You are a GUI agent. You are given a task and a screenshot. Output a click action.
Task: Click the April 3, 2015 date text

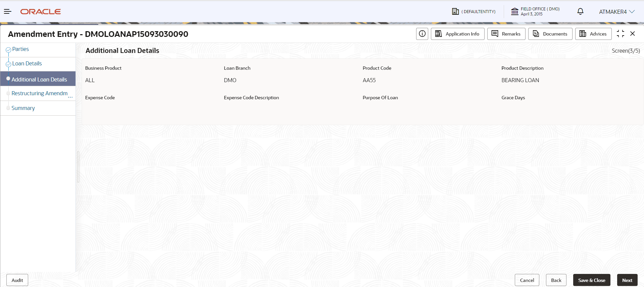tap(532, 14)
